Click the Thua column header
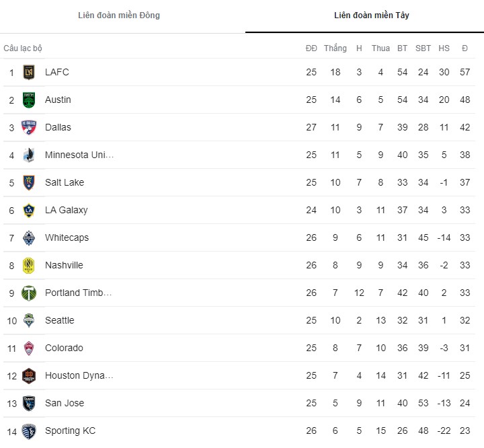The width and height of the screenshot is (484, 448). (x=380, y=48)
